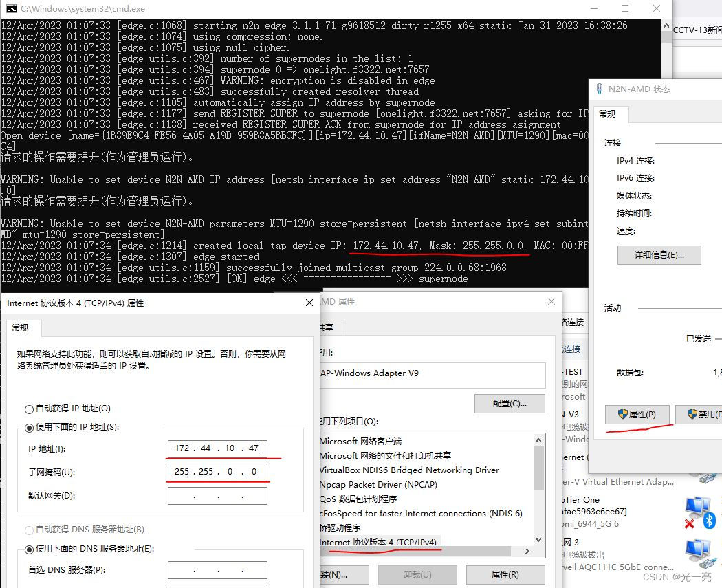Click the 'Marvell AQC111C 5GbE' connection text
The height and width of the screenshot is (588, 722).
[618, 567]
